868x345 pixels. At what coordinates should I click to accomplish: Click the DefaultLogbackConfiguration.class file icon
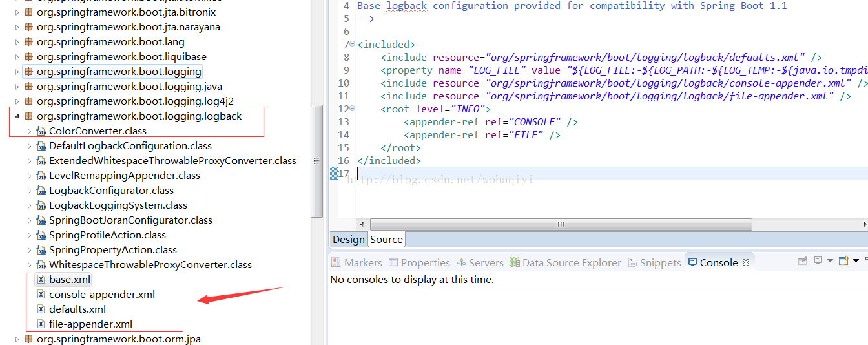click(41, 146)
